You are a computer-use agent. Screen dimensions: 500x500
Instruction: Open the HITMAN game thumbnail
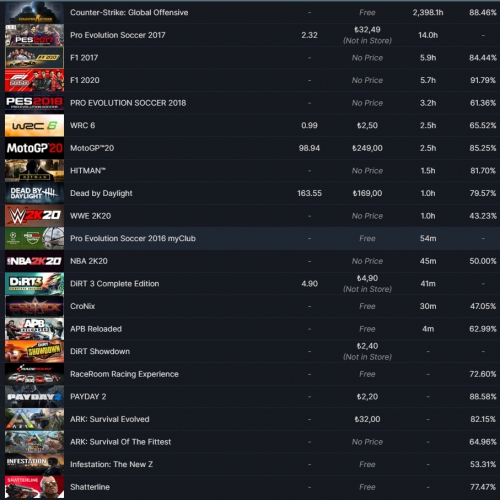click(34, 171)
